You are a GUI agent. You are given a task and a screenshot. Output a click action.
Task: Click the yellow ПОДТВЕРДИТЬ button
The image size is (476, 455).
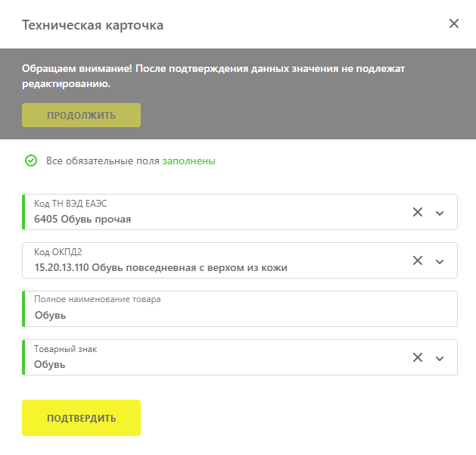(81, 418)
